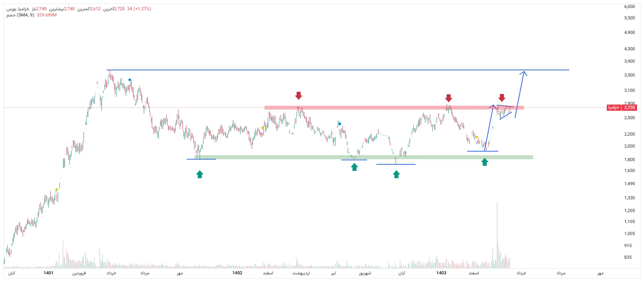
Task: Click the leftmost red down arrow marker
Action: coord(298,95)
